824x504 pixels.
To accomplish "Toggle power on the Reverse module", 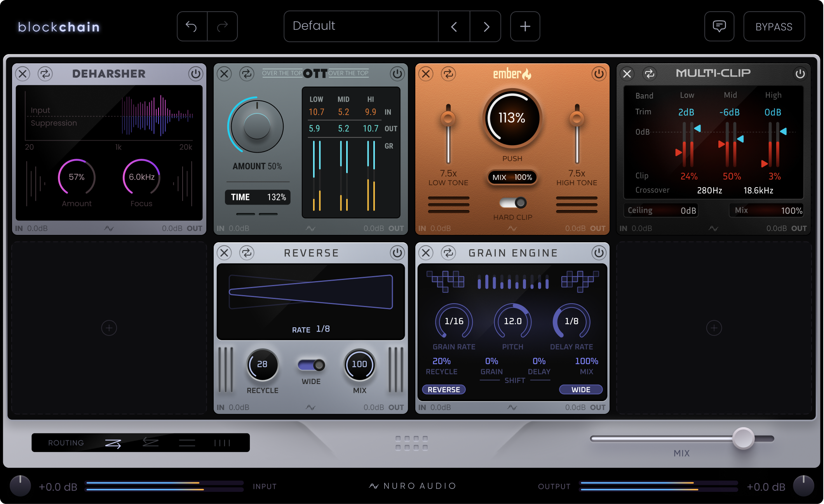I will pyautogui.click(x=397, y=253).
